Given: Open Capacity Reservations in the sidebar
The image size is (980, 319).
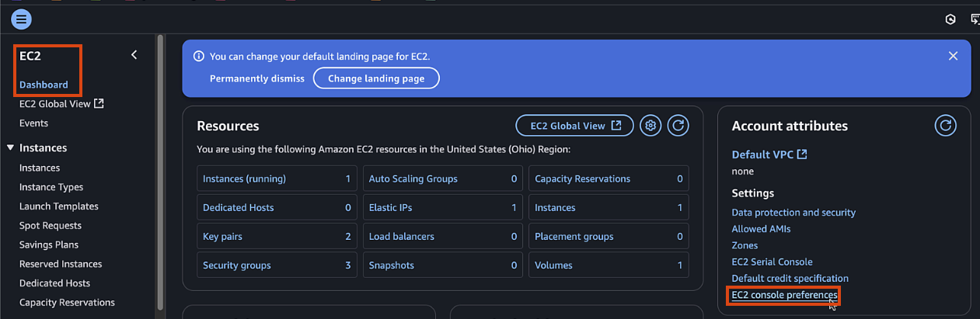Looking at the screenshot, I should pos(67,303).
